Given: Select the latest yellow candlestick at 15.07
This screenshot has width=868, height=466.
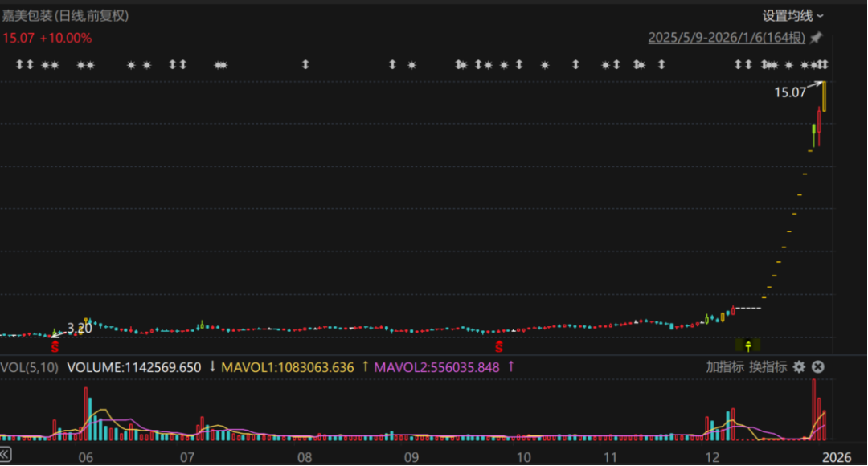Looking at the screenshot, I should (x=825, y=96).
